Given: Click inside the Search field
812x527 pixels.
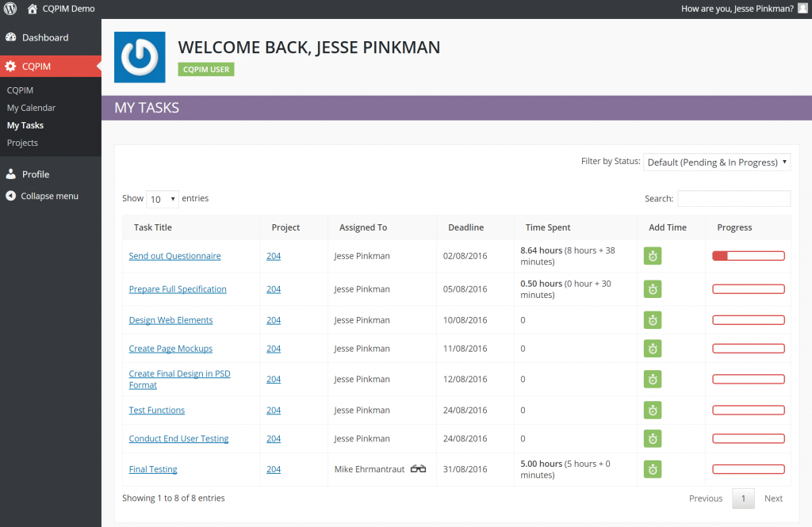Looking at the screenshot, I should [733, 198].
